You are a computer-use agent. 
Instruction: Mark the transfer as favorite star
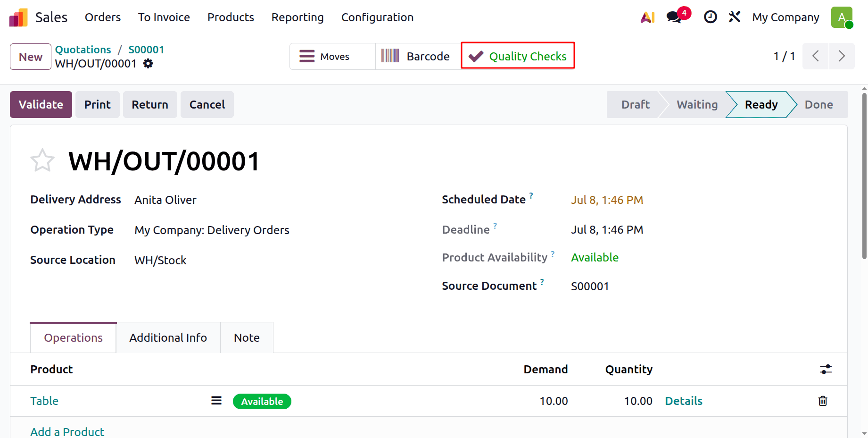coord(42,161)
